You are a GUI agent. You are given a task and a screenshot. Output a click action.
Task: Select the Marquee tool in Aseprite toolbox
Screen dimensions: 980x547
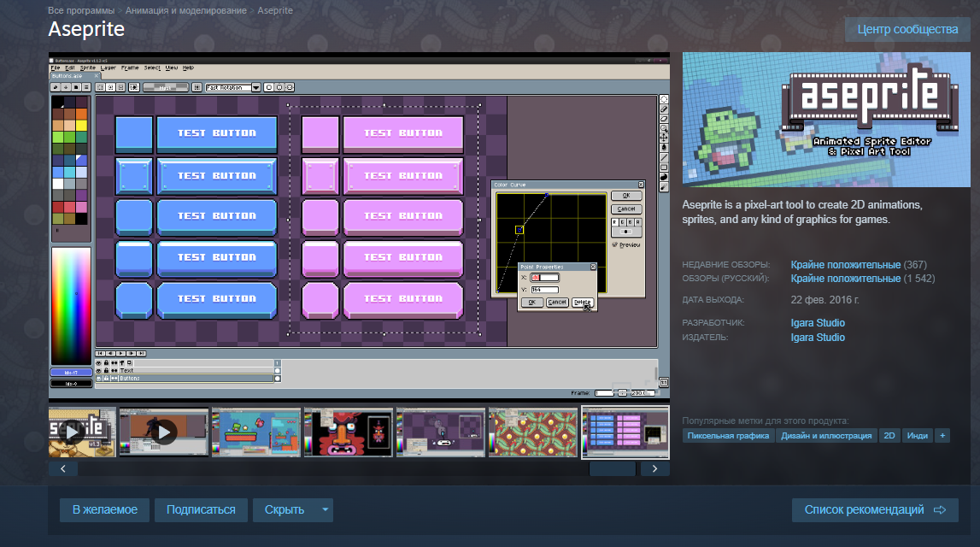(x=664, y=99)
